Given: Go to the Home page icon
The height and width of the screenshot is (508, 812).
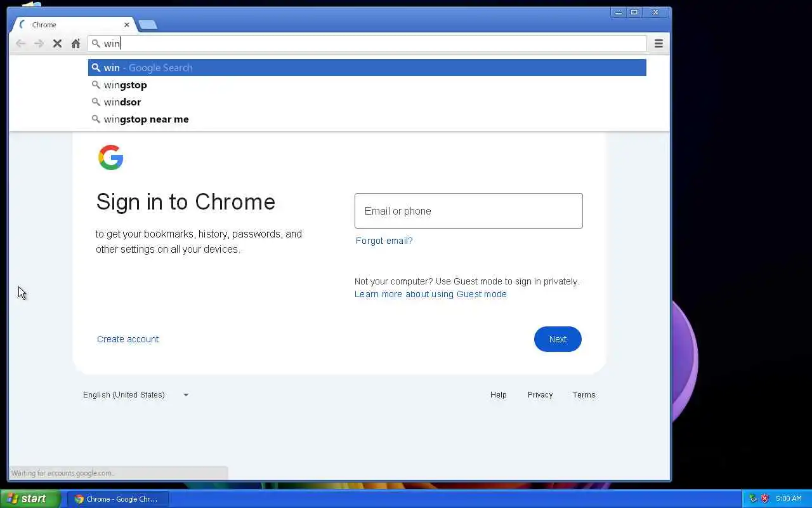Looking at the screenshot, I should [75, 43].
